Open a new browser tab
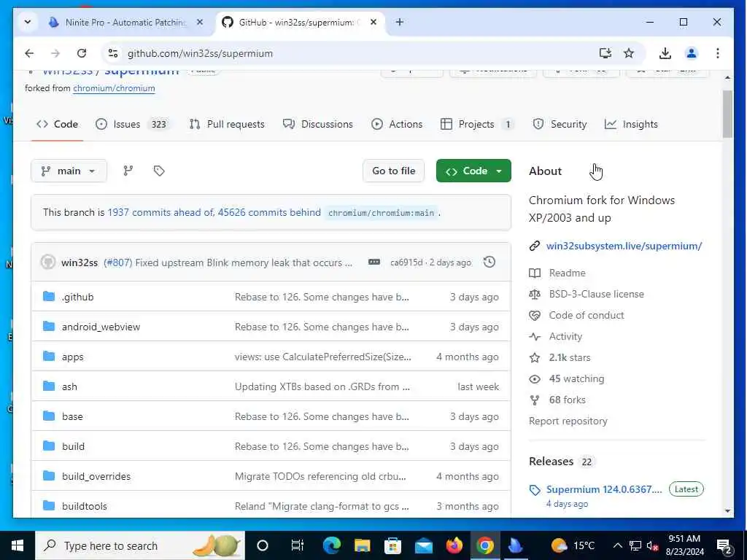 click(x=400, y=22)
